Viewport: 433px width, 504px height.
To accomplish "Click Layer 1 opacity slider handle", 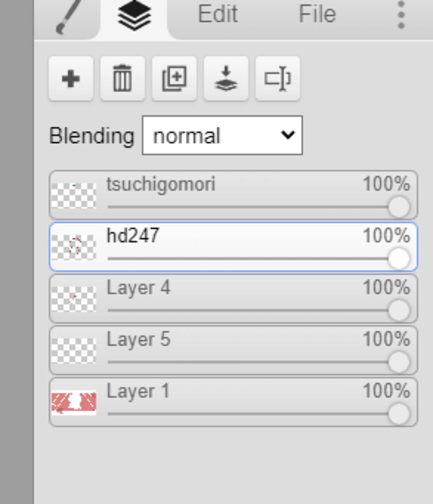I will [398, 414].
